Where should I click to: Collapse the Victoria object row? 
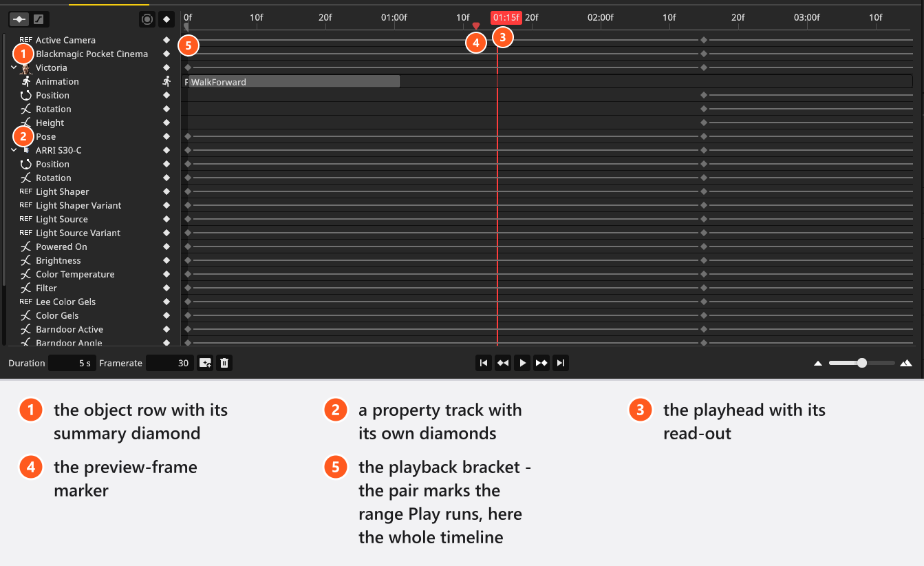point(14,67)
